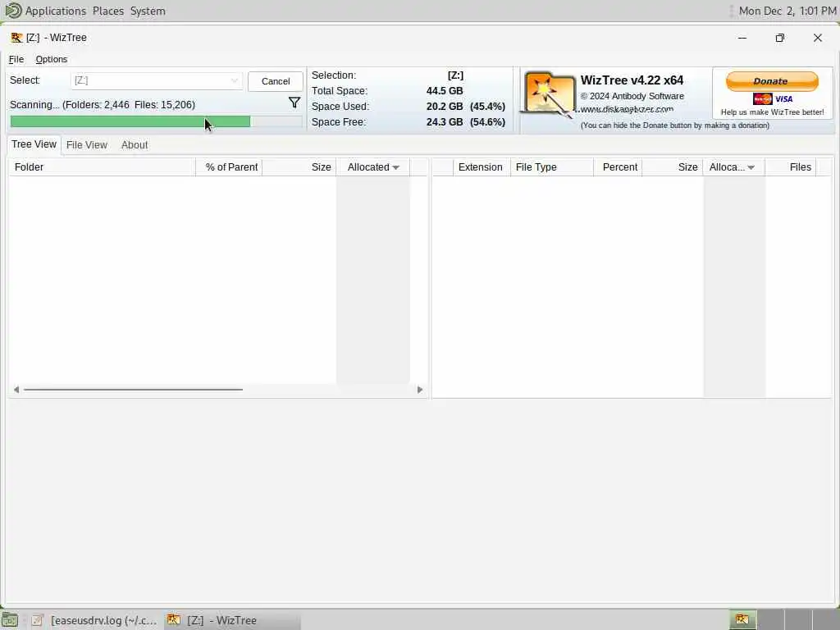The image size is (840, 630).
Task: Switch to easeusdrv.log taskbar window
Action: [x=95, y=620]
